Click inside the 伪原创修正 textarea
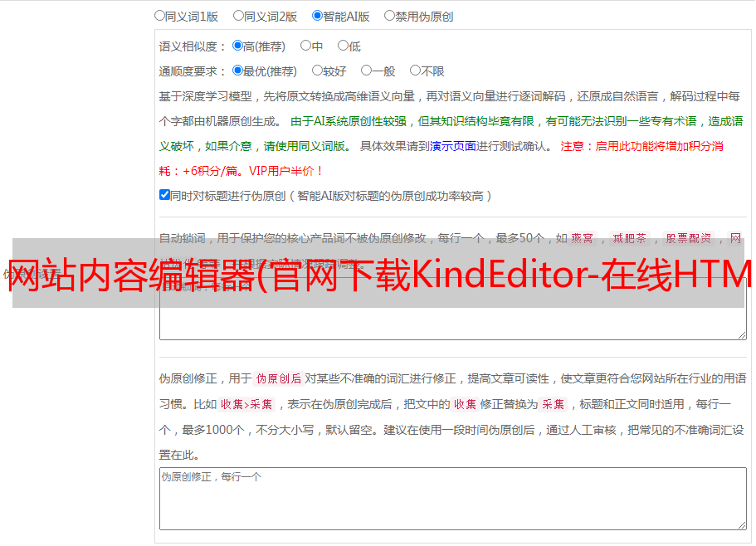The image size is (756, 546). pos(453,499)
